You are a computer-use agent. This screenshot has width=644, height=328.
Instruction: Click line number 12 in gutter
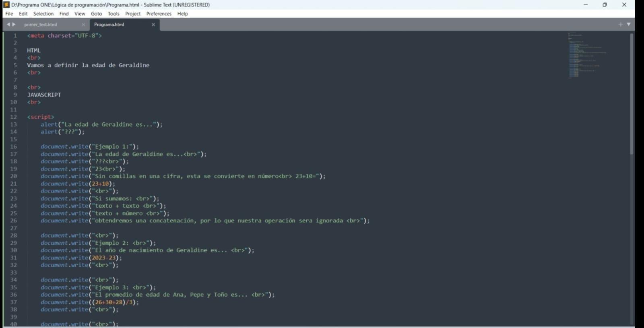(x=14, y=117)
